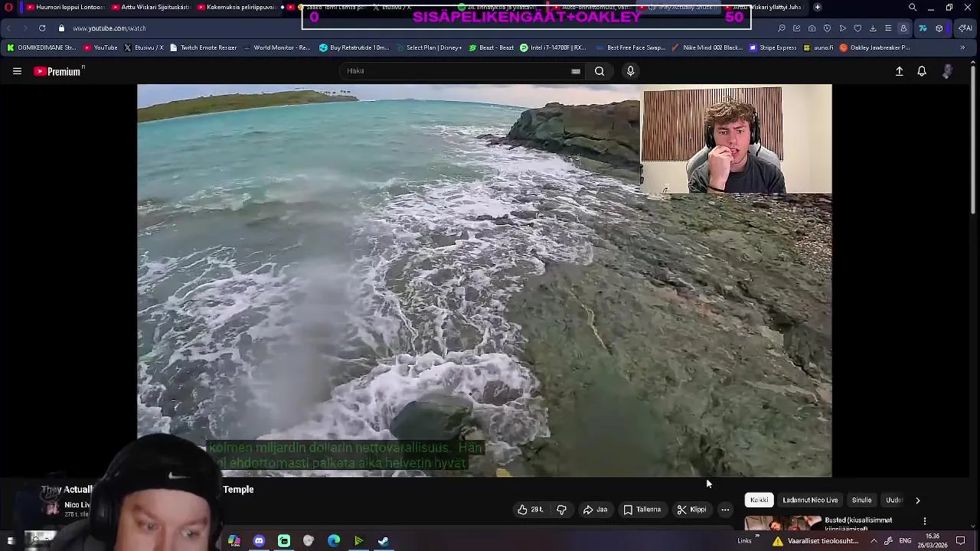Create a clip with Klippi
Viewport: 980px width, 551px height.
[x=692, y=510]
